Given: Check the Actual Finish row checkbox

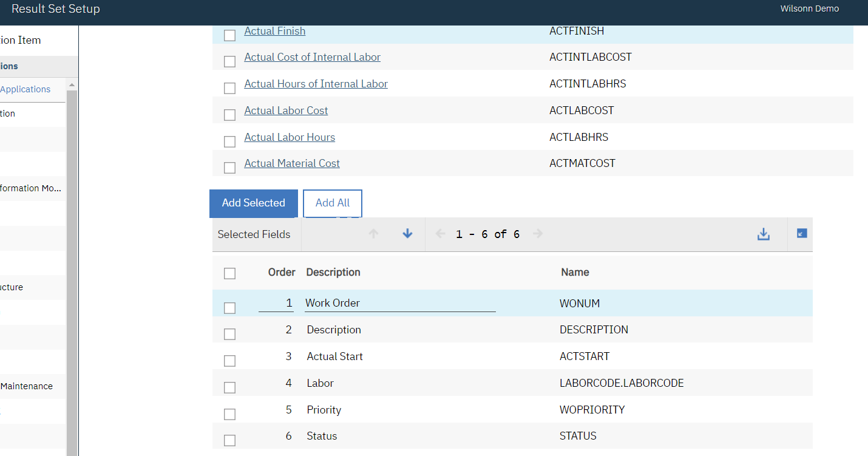Looking at the screenshot, I should pos(229,35).
